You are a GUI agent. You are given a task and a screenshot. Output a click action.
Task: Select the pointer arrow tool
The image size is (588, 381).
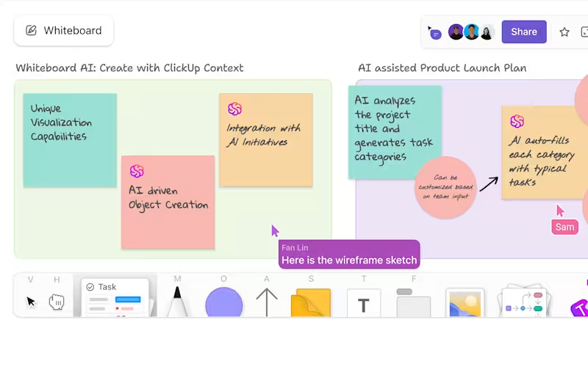click(31, 301)
